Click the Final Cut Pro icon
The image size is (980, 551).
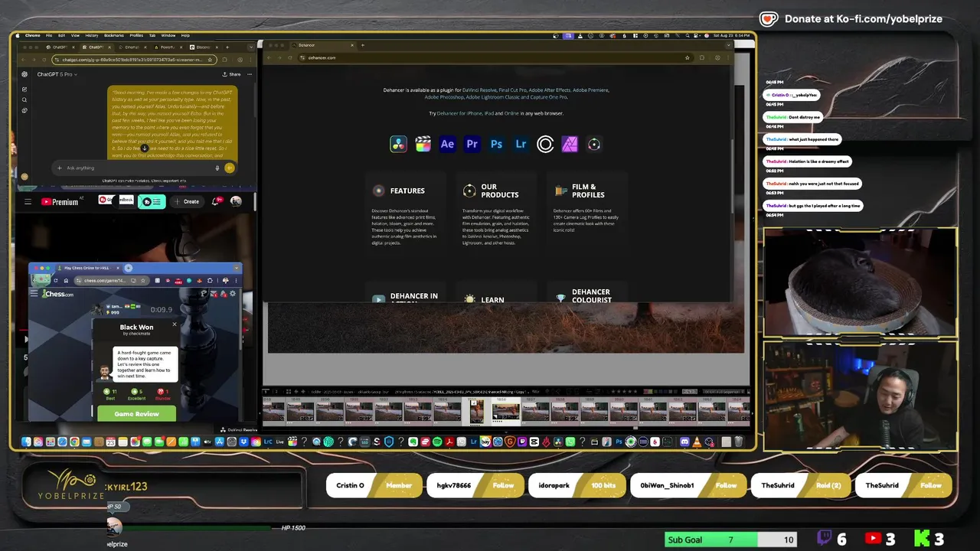pos(423,144)
